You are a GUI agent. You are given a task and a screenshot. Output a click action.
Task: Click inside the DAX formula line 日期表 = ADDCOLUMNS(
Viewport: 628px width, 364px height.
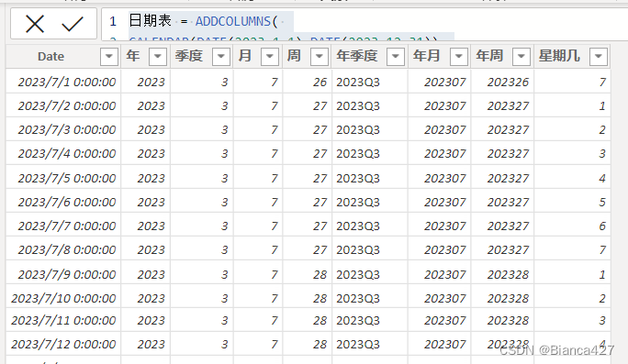pos(204,21)
